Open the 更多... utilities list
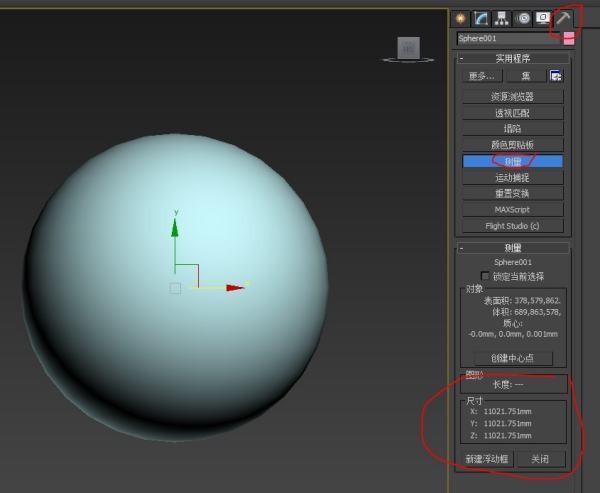Viewport: 600px width, 493px height. [482, 76]
